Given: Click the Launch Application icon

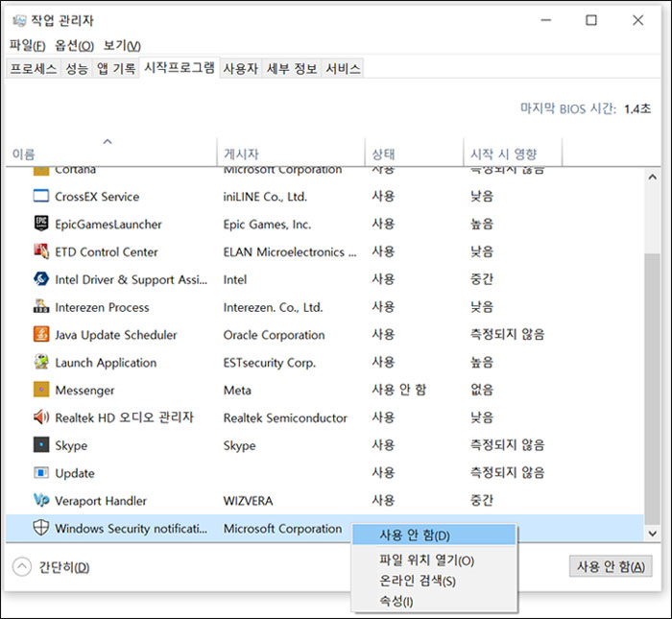Looking at the screenshot, I should tap(41, 362).
